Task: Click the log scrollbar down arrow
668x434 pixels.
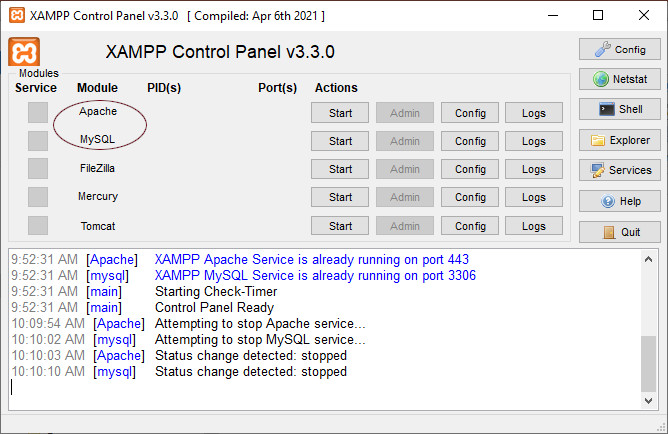Action: click(648, 400)
